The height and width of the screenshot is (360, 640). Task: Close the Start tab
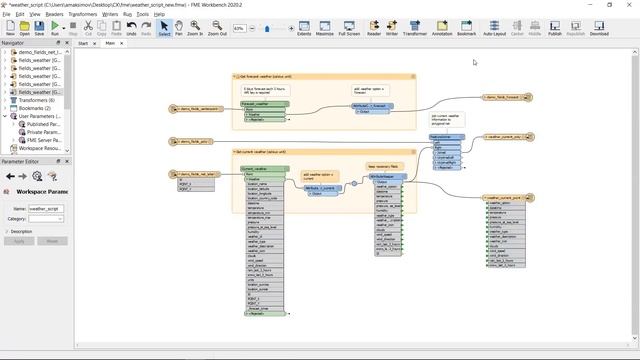tap(94, 43)
